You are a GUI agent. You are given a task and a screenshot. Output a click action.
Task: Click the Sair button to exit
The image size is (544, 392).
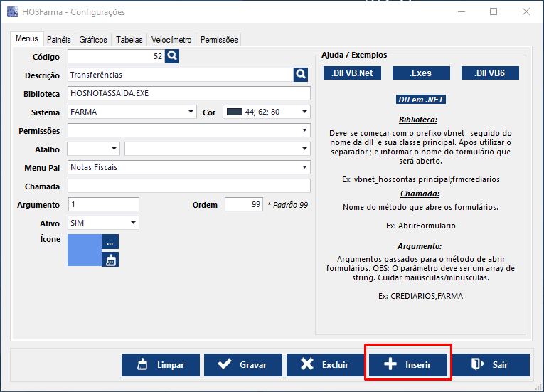point(490,365)
